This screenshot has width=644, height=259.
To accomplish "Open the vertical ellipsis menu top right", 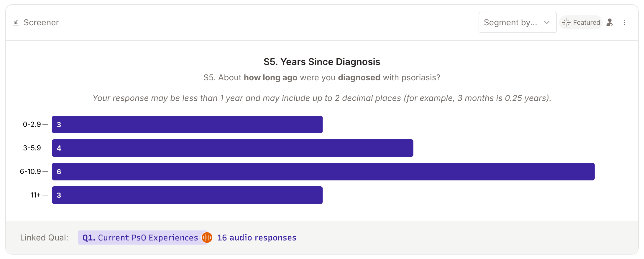I will point(625,22).
